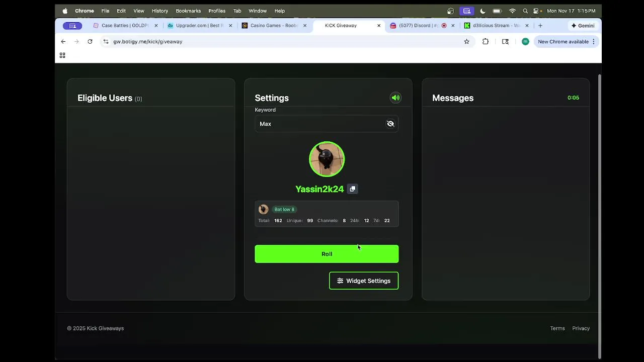Open the Terms link in footer
This screenshot has width=644, height=362.
[x=557, y=328]
